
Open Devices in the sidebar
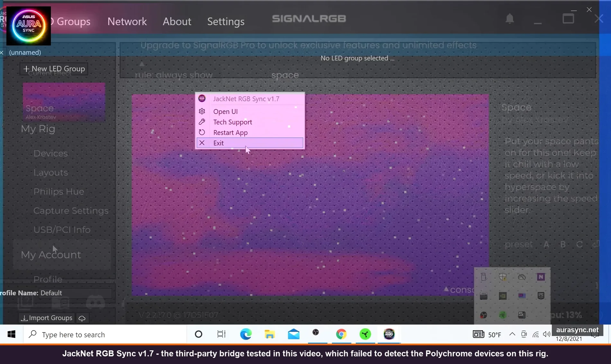(x=50, y=153)
